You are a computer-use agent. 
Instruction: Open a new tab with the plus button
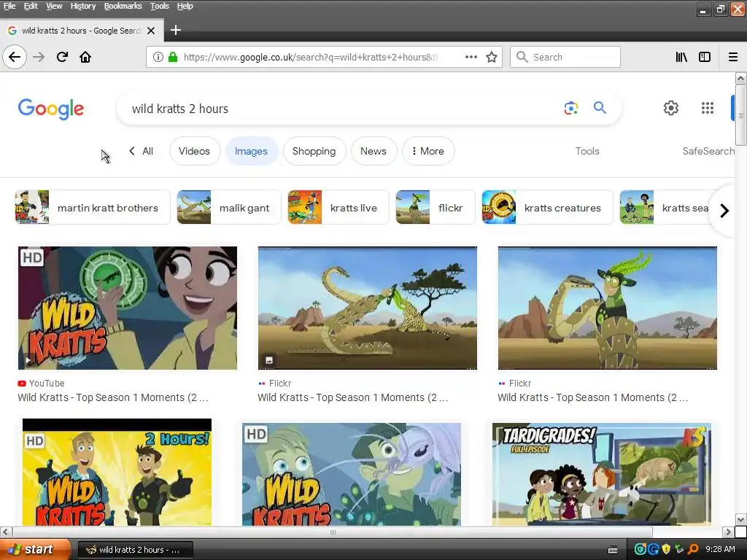(175, 30)
